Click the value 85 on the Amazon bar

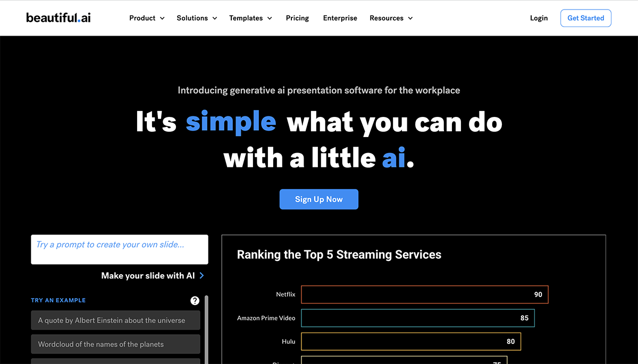[525, 318]
